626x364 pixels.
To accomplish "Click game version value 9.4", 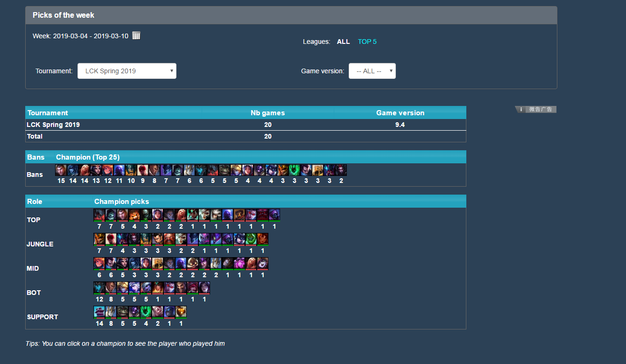I will 400,125.
